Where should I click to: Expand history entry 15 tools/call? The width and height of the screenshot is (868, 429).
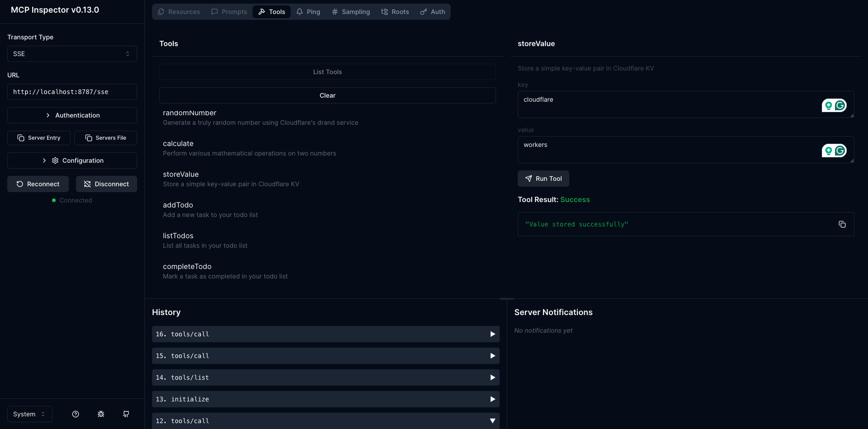326,356
